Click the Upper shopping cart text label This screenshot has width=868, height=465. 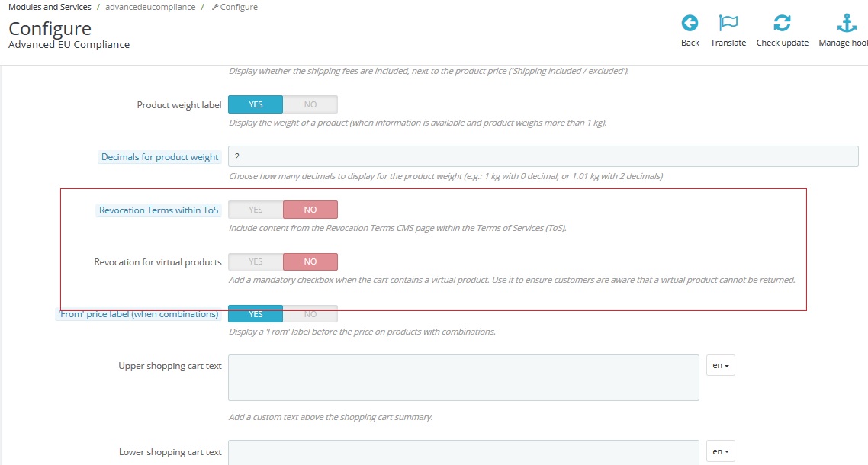click(x=170, y=366)
